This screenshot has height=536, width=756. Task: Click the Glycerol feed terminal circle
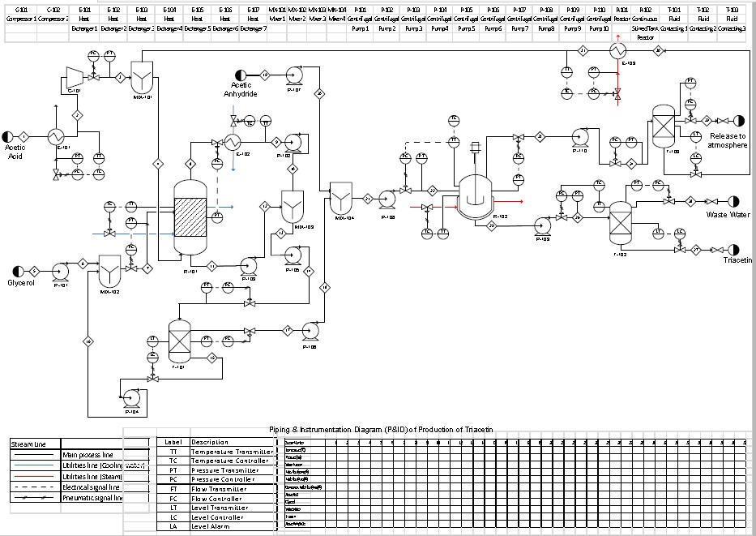pos(18,271)
